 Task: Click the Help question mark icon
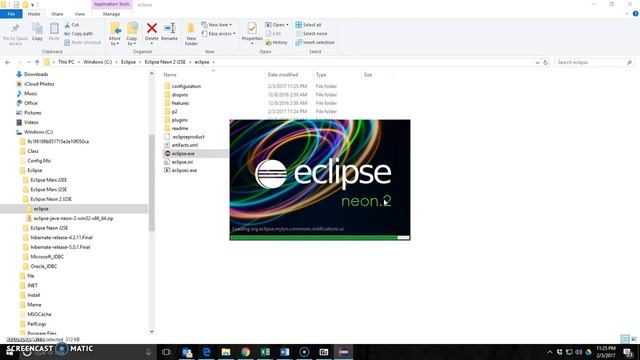click(635, 14)
